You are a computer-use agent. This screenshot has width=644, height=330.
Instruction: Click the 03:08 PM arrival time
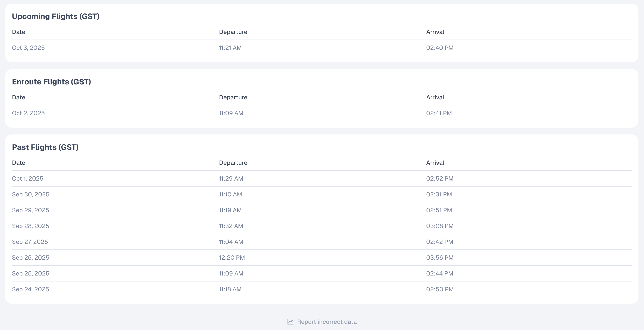coord(439,226)
